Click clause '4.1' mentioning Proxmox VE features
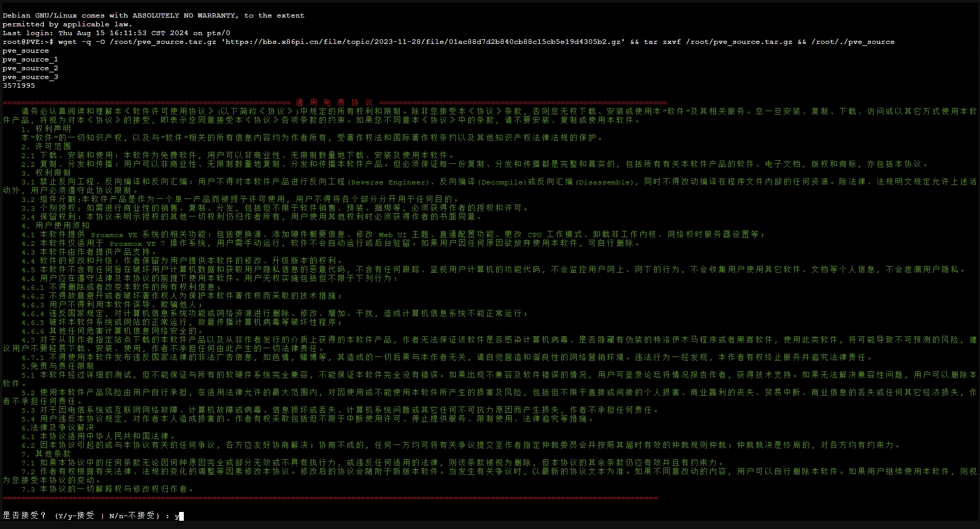Screen dimensions: 980x529 (x=393, y=235)
